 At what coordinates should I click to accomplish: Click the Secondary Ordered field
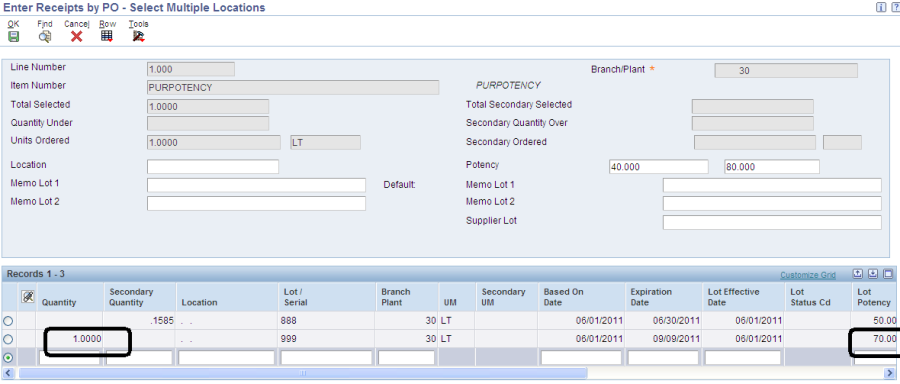755,142
